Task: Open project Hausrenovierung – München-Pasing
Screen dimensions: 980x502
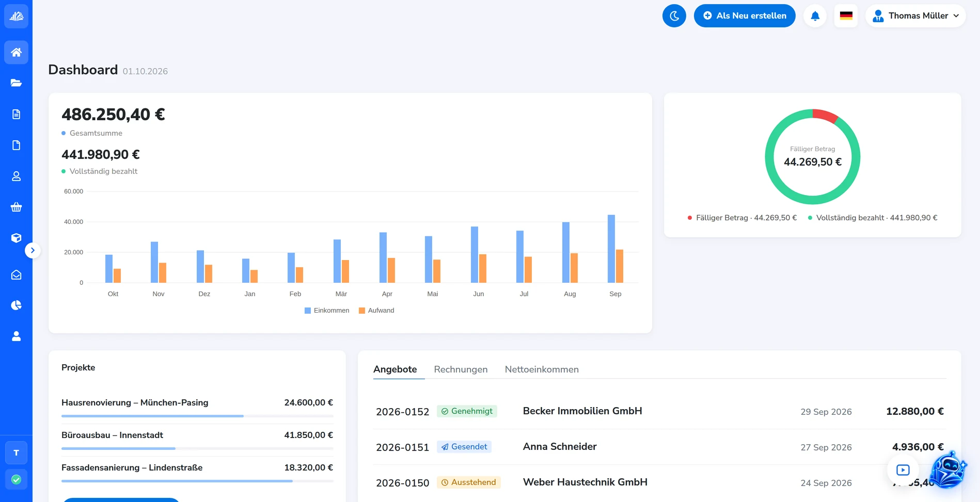Action: [x=135, y=402]
